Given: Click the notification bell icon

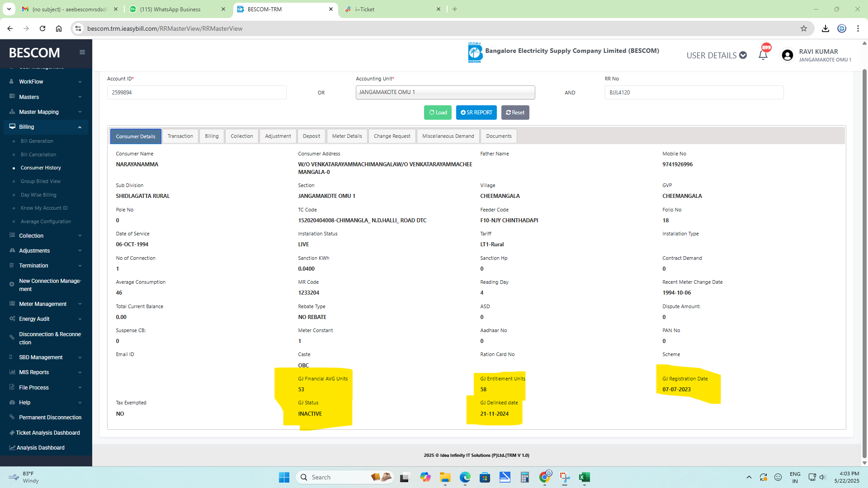Looking at the screenshot, I should [x=763, y=55].
